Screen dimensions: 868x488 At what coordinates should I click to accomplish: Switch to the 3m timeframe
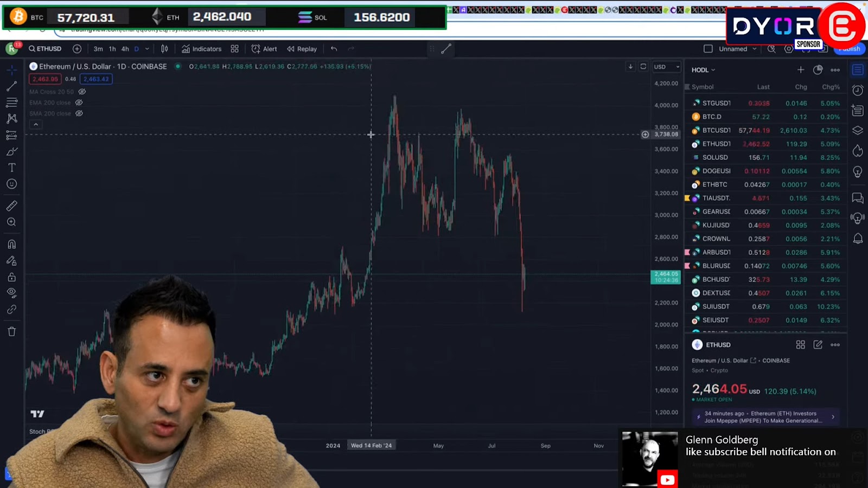(98, 49)
